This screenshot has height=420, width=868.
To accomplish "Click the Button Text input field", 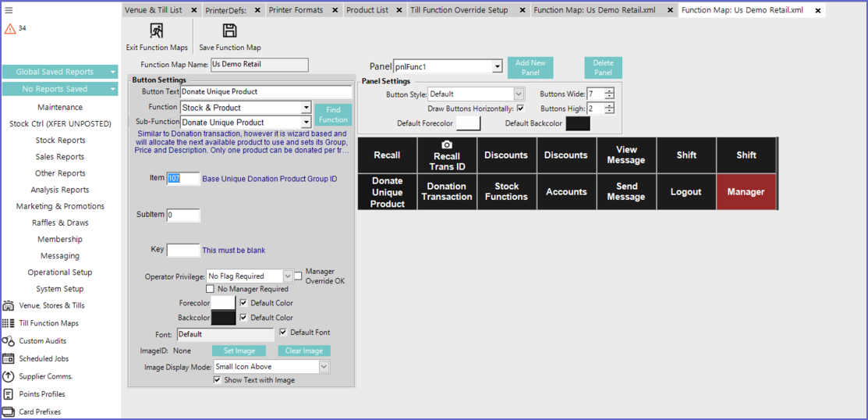I will pos(266,92).
